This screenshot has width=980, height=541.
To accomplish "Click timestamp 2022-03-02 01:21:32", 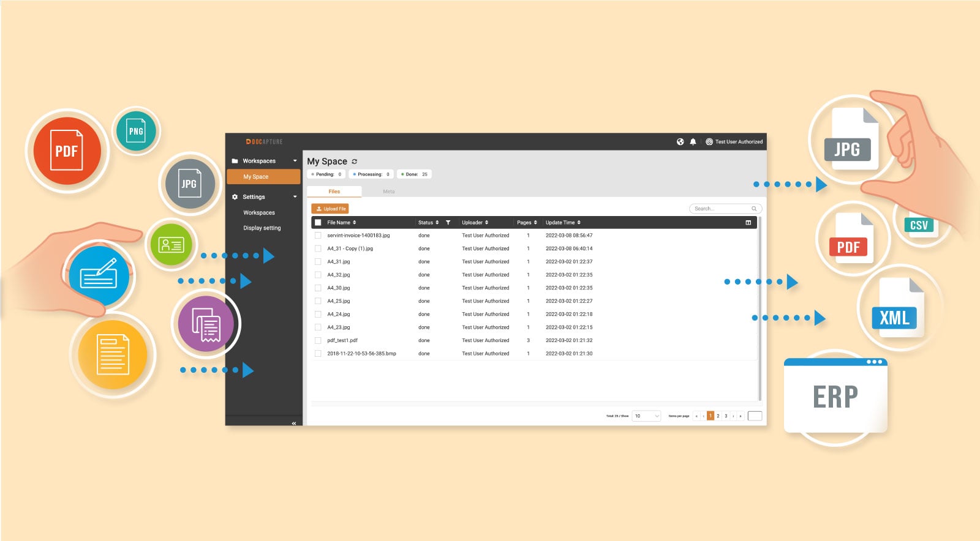I will point(569,341).
